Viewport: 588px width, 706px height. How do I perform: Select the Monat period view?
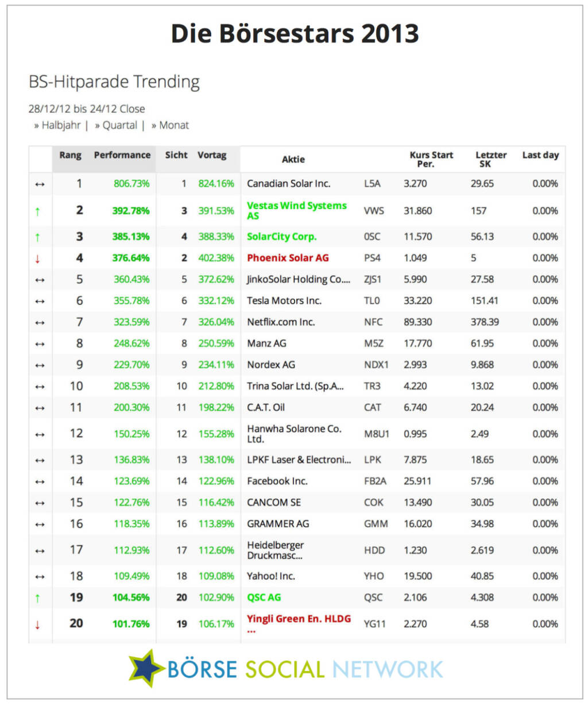[173, 125]
